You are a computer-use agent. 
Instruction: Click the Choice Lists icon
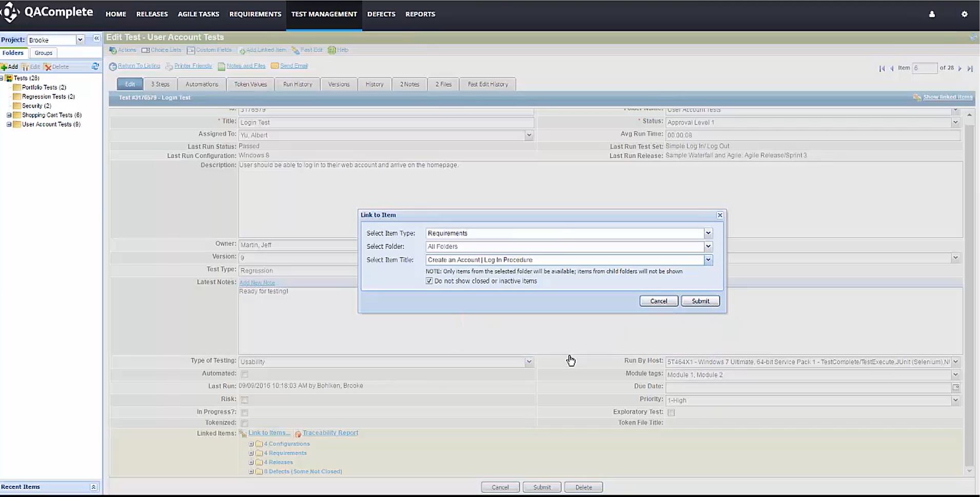pos(147,50)
